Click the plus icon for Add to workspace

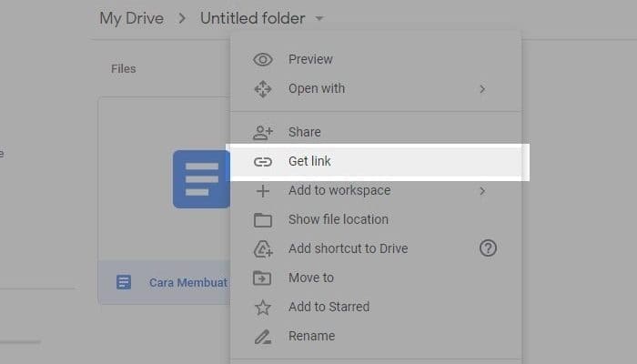coord(263,191)
